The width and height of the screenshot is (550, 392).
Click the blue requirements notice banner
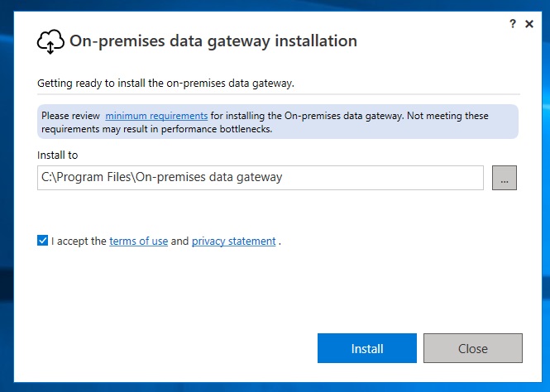point(278,122)
